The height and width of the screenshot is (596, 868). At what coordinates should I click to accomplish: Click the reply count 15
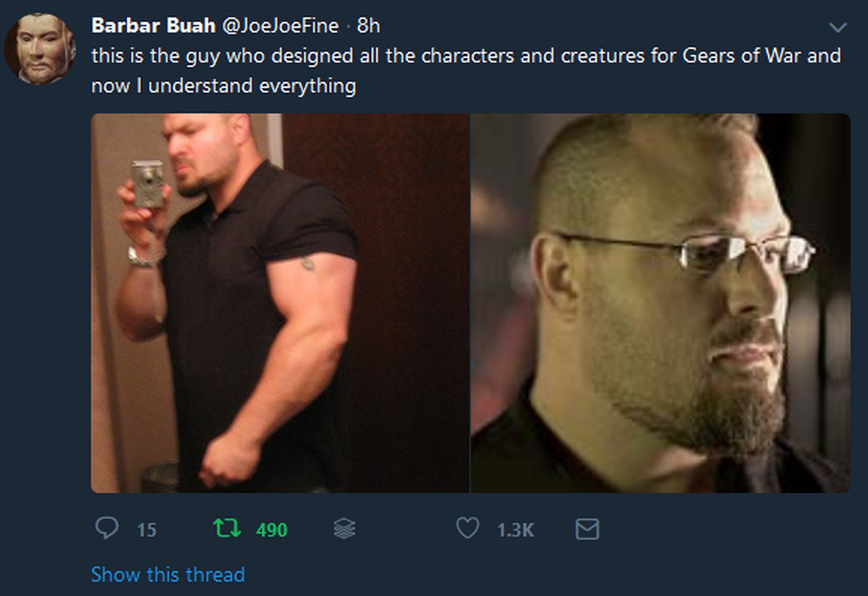pos(147,529)
